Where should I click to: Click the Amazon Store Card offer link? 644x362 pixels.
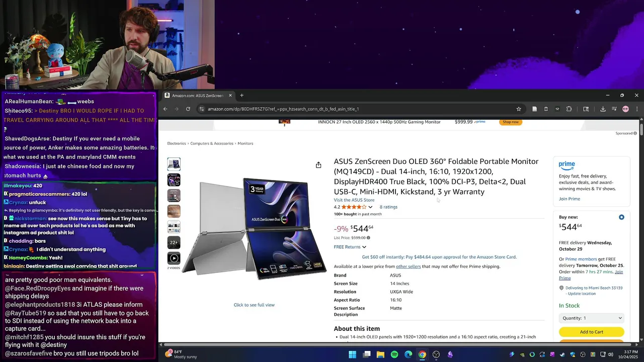(x=439, y=257)
